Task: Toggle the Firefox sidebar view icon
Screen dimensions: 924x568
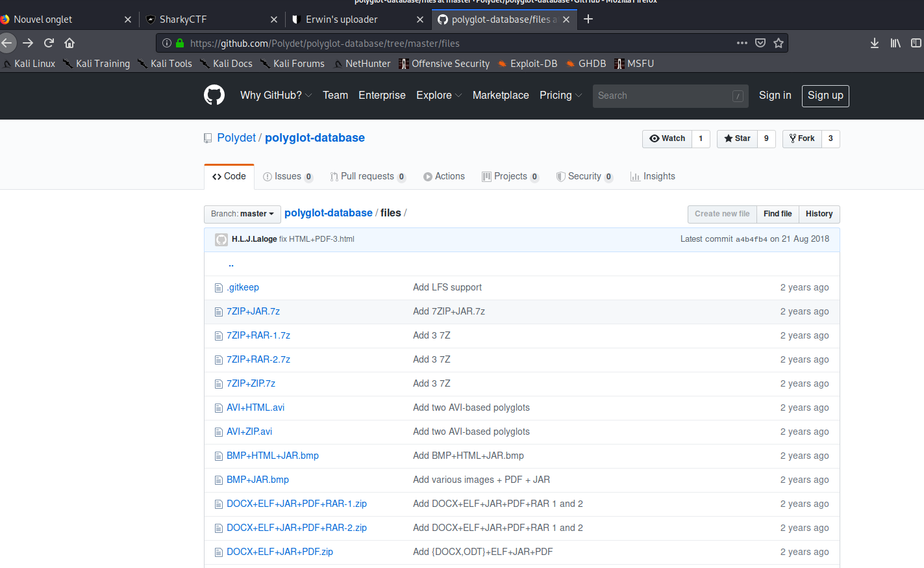Action: click(916, 43)
